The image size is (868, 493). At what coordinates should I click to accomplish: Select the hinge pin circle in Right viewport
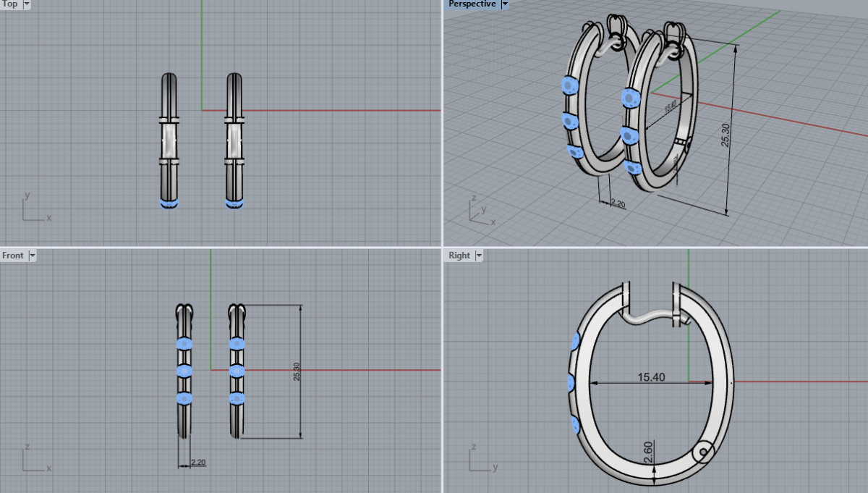coord(703,452)
